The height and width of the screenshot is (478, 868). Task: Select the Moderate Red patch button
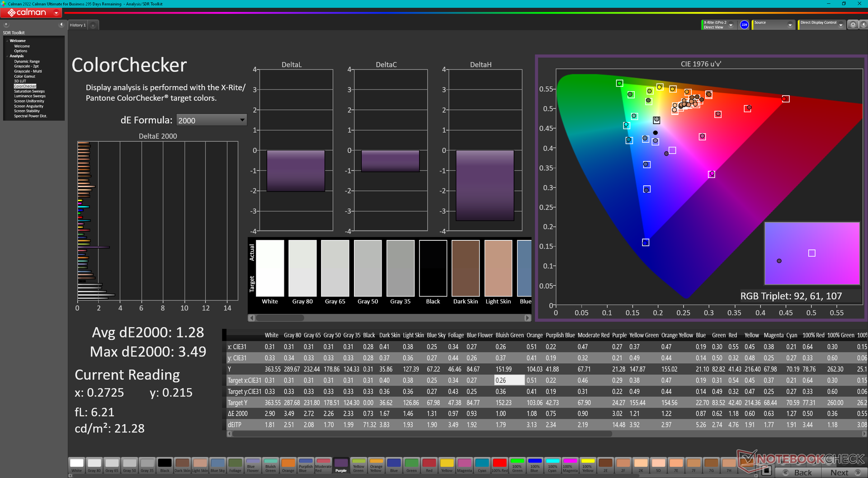323,465
